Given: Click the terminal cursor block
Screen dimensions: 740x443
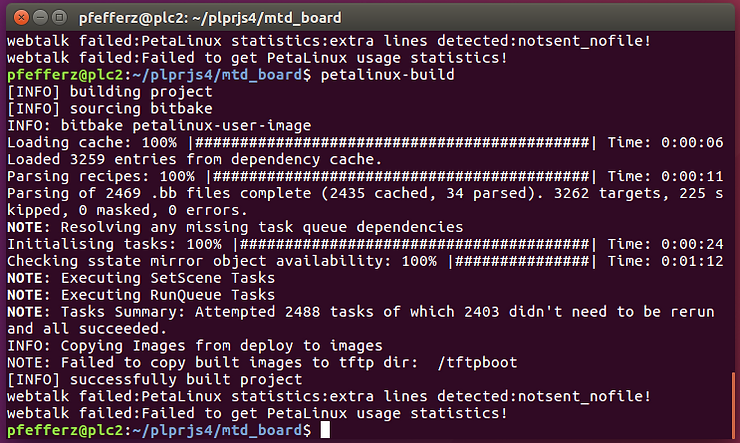Looking at the screenshot, I should [x=325, y=430].
